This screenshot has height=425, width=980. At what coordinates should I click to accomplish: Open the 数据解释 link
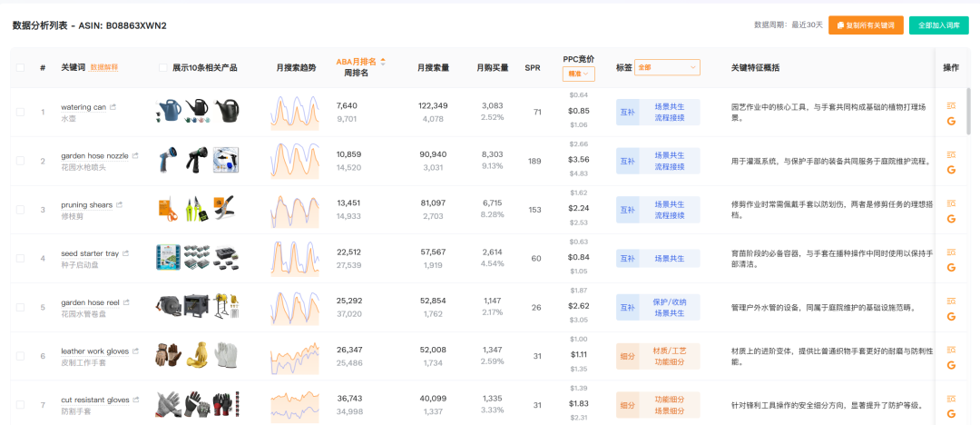[x=104, y=67]
